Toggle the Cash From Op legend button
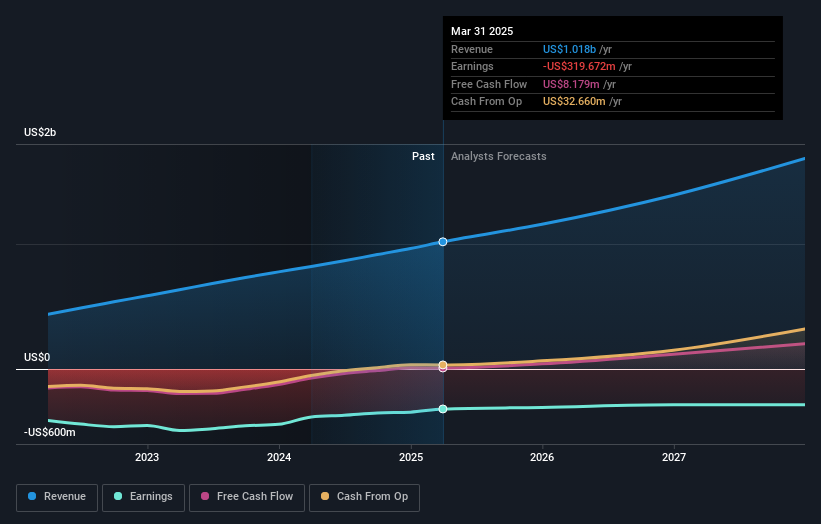 (x=364, y=497)
